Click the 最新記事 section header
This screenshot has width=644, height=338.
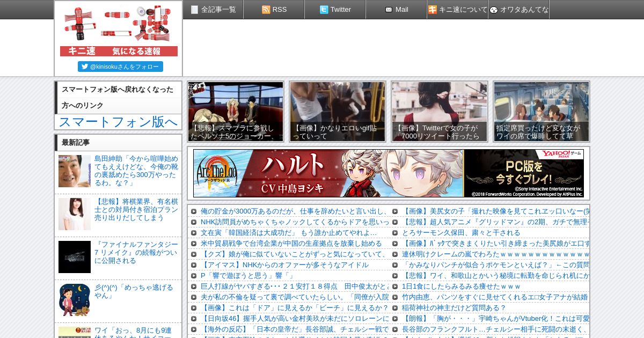tap(118, 143)
